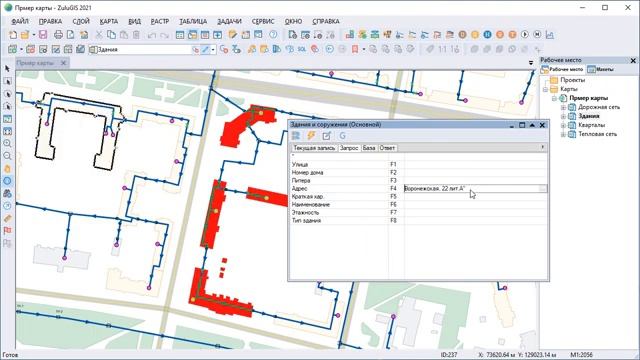Image resolution: width=640 pixels, height=360 pixels.
Task: Click the M1:2056 scale in status bar
Action: point(581,355)
